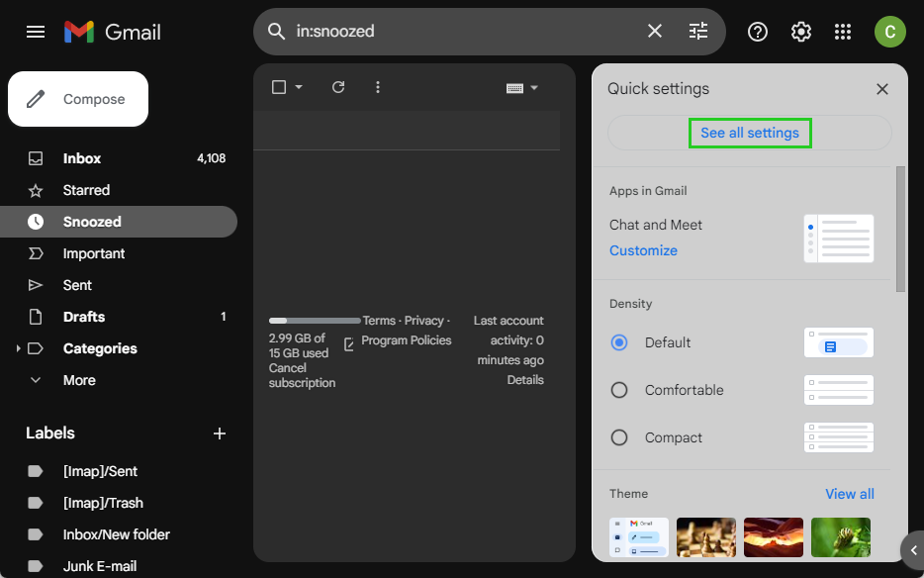Click the See all settings button
The image size is (924, 578).
tap(750, 133)
